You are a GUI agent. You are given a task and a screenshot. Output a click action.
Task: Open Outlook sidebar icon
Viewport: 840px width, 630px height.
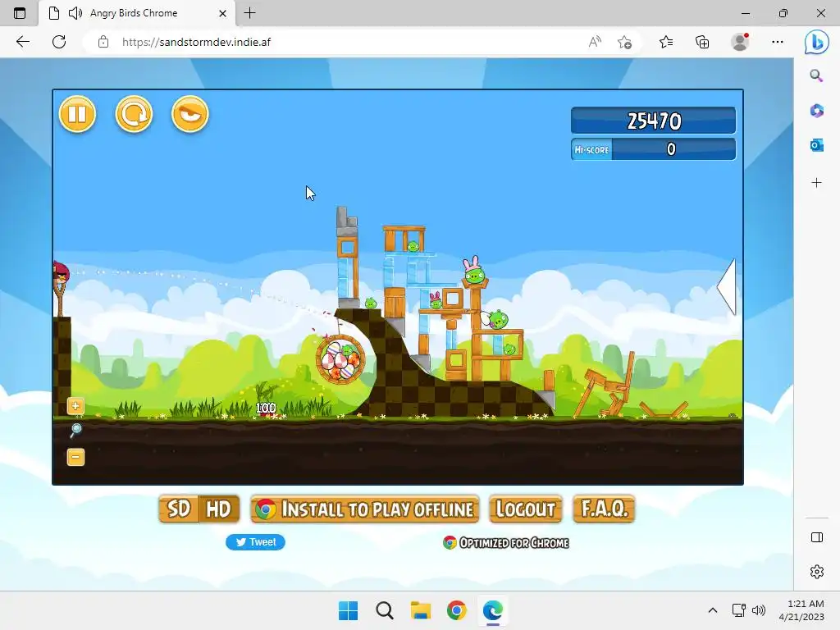point(816,145)
